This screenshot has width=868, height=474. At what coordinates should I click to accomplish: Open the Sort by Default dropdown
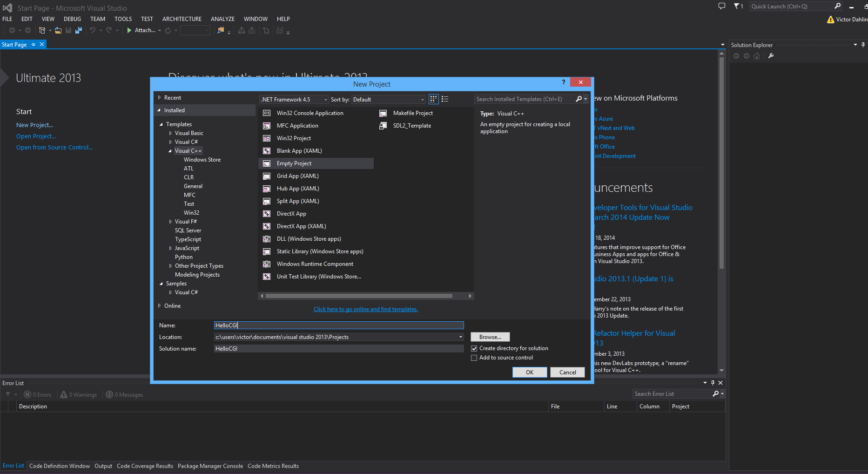point(389,100)
